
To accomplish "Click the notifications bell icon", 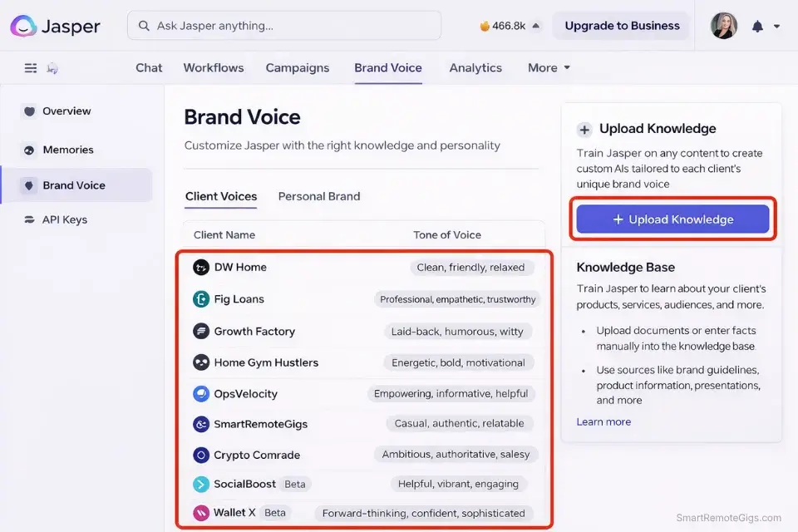I will tap(757, 26).
